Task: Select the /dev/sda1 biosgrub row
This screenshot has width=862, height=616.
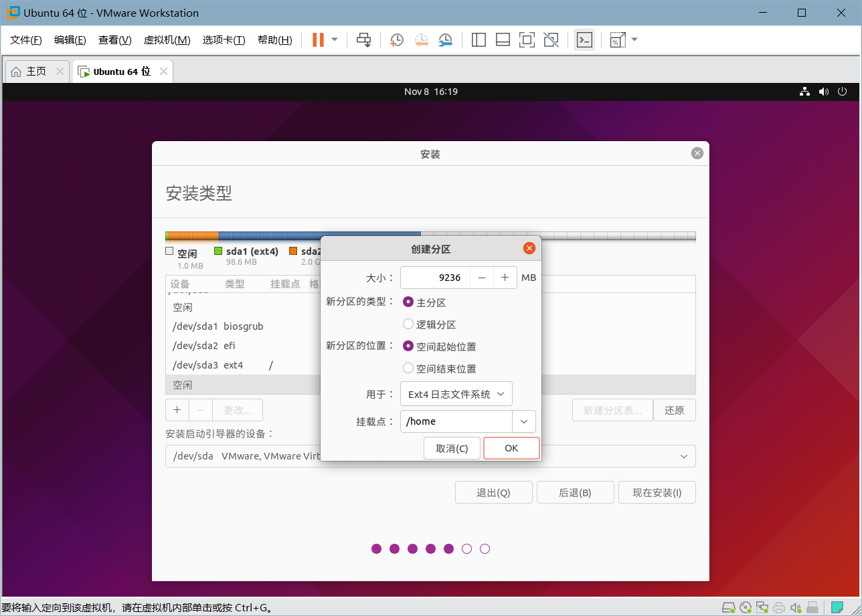Action: [243, 326]
